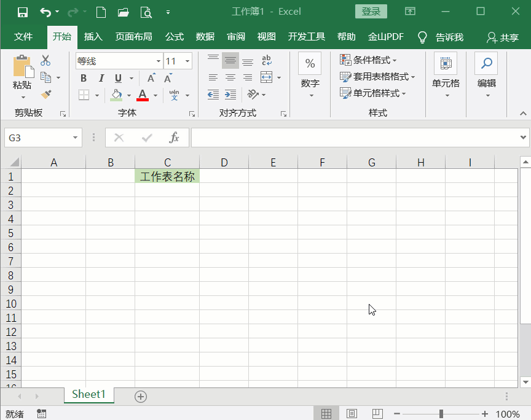Open the font name dropdown
Viewport: 531px width, 420px height.
tap(159, 61)
